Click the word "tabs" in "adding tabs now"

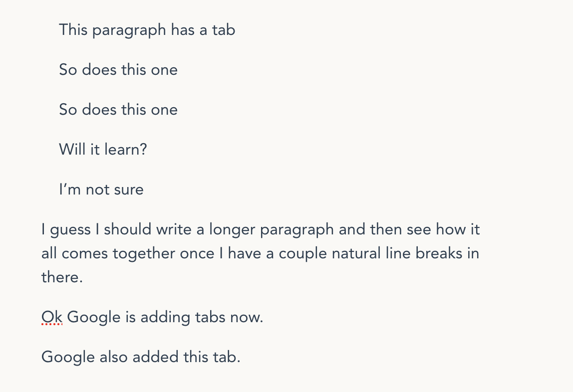[x=210, y=317]
